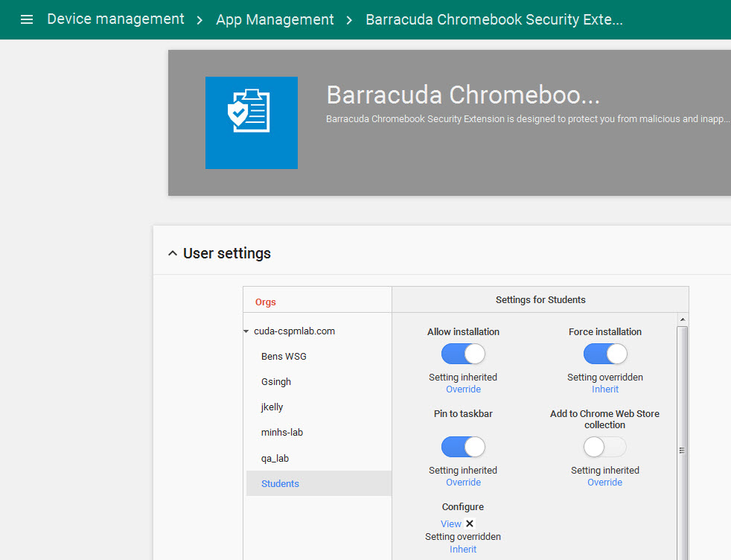Toggle the Force installation switch
Viewport: 731px width, 560px height.
[604, 354]
